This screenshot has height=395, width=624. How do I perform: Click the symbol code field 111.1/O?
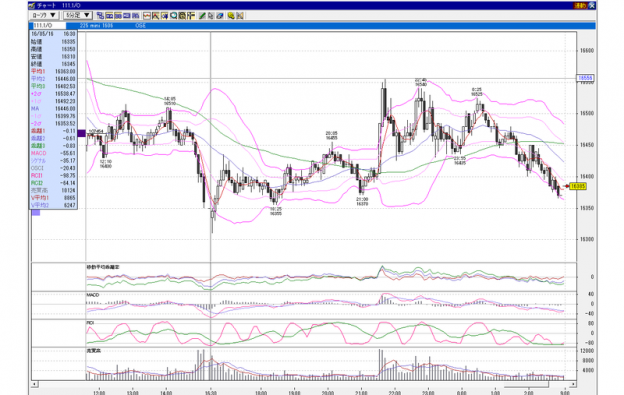(48, 25)
